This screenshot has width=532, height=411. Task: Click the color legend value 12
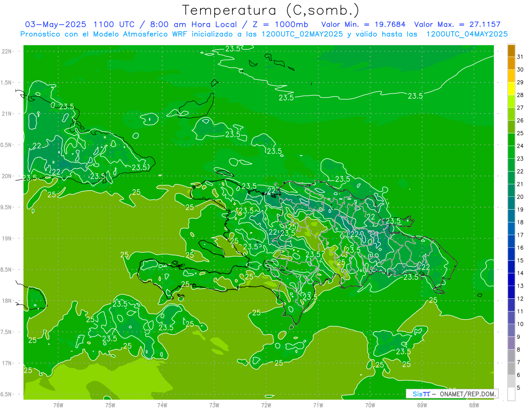pyautogui.click(x=520, y=299)
